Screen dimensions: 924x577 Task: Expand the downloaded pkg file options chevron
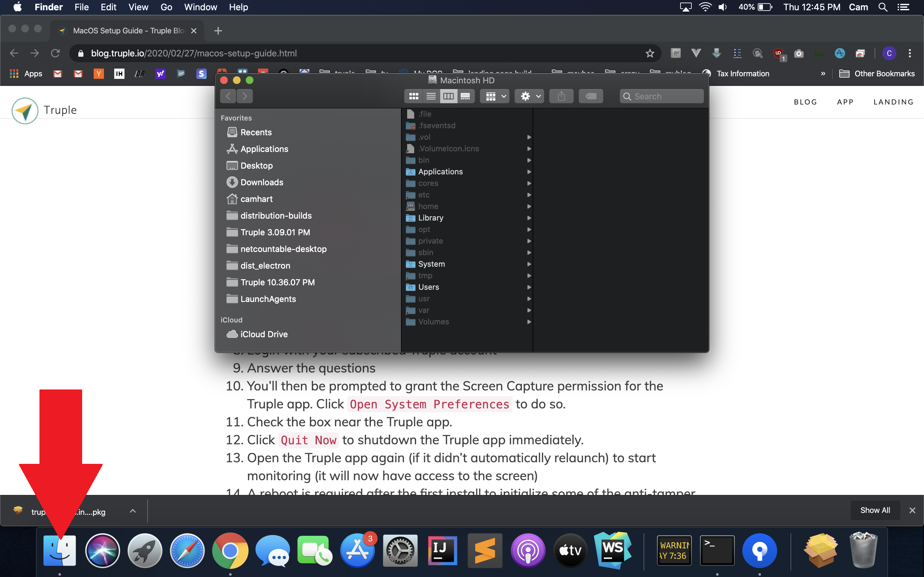click(x=133, y=511)
